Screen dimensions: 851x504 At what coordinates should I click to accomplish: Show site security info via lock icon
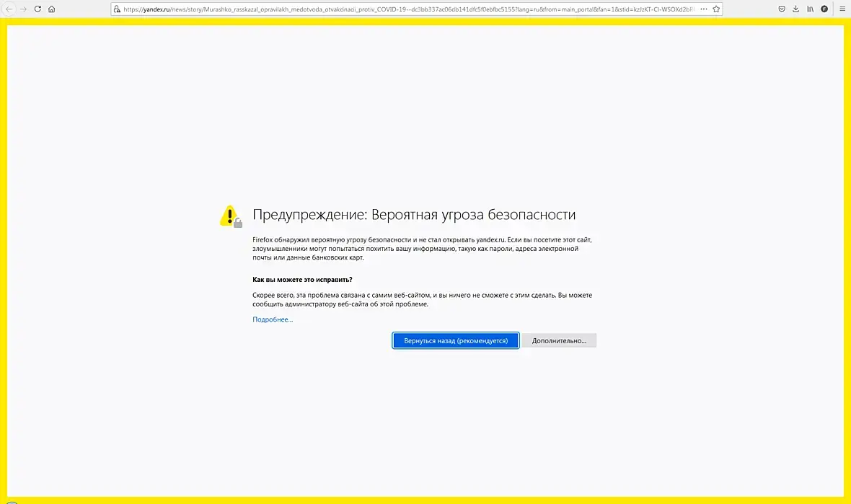click(117, 9)
